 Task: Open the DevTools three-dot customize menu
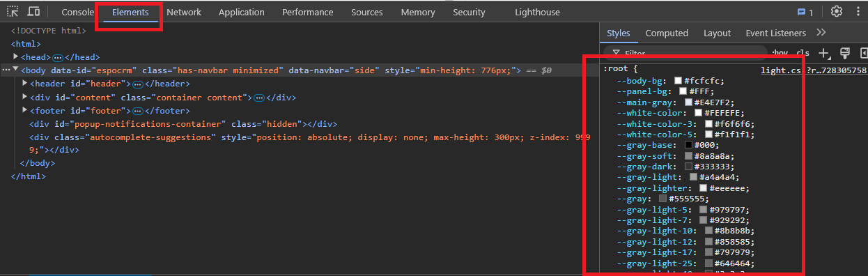(858, 12)
